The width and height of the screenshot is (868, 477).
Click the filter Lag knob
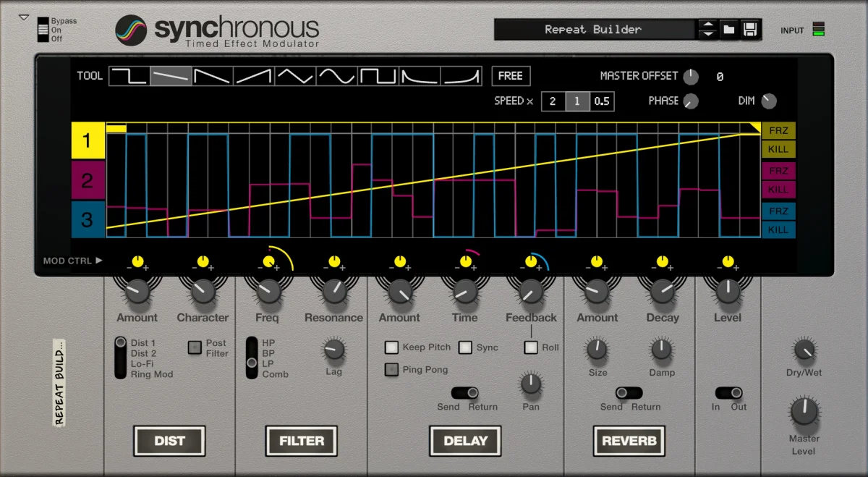pos(333,350)
